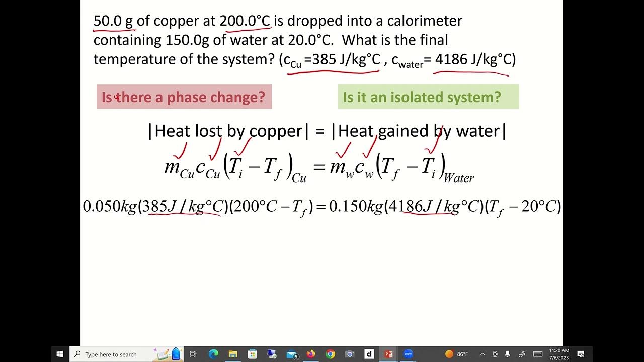
Task: Switch to Zoom on the taskbar
Action: point(408,354)
